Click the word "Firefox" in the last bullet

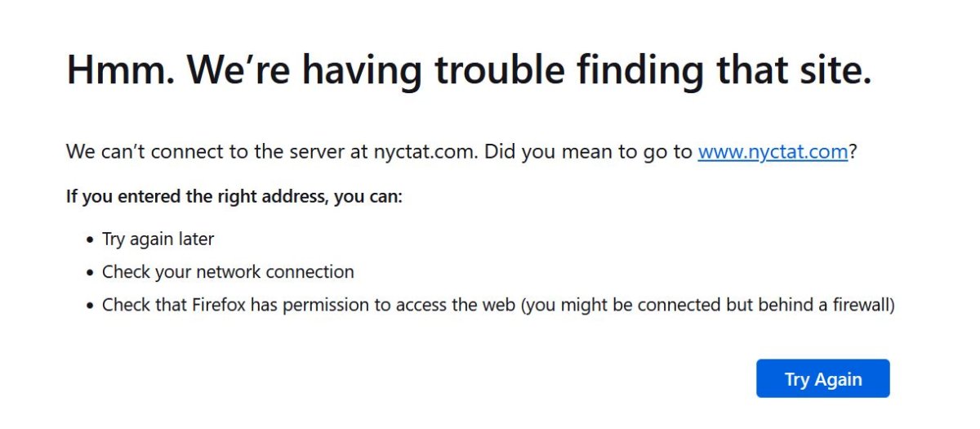point(220,305)
